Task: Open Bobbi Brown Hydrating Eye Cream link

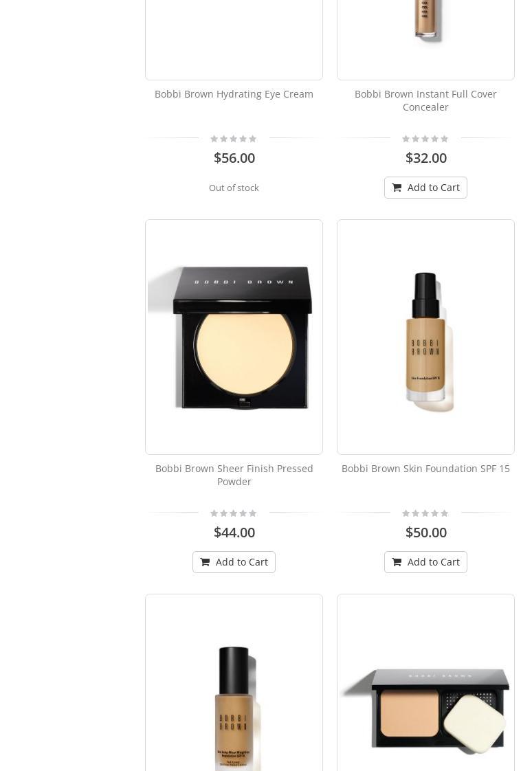Action: 234,94
